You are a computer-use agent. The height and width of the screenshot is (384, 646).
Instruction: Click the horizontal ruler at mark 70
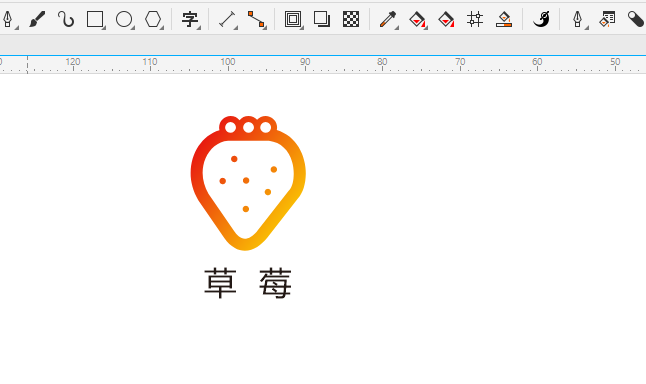[460, 62]
